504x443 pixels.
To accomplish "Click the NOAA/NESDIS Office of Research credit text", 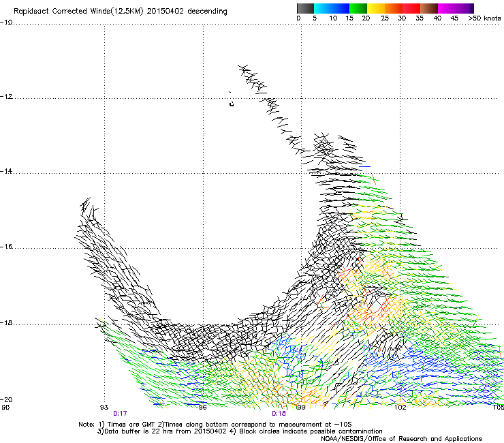I will click(401, 439).
